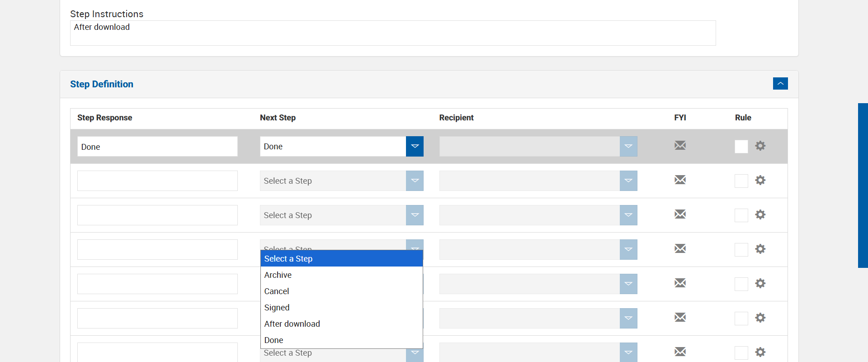This screenshot has height=362, width=868.
Task: Expand the Recipient dropdown in Done row
Action: (x=628, y=146)
